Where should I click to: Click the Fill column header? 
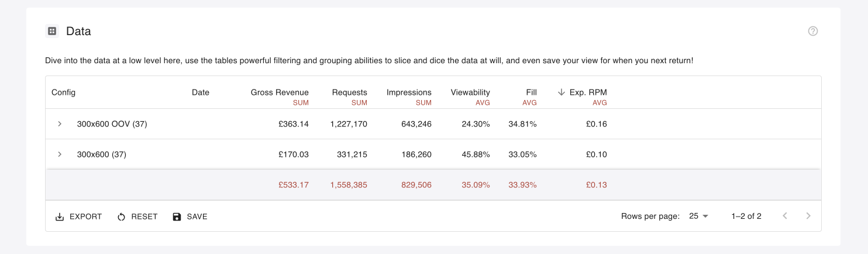531,92
